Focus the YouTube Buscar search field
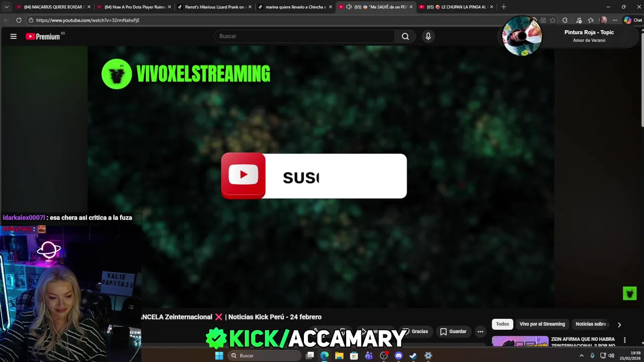 point(304,36)
